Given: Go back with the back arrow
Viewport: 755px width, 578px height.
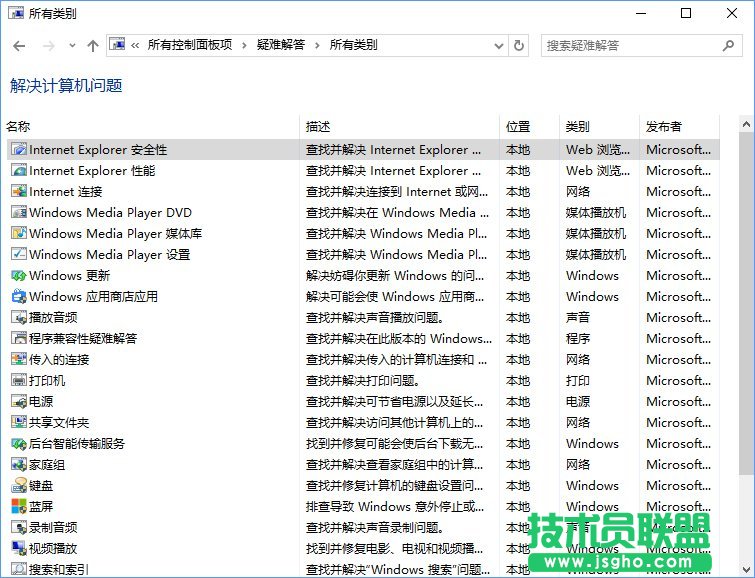Looking at the screenshot, I should [x=19, y=46].
